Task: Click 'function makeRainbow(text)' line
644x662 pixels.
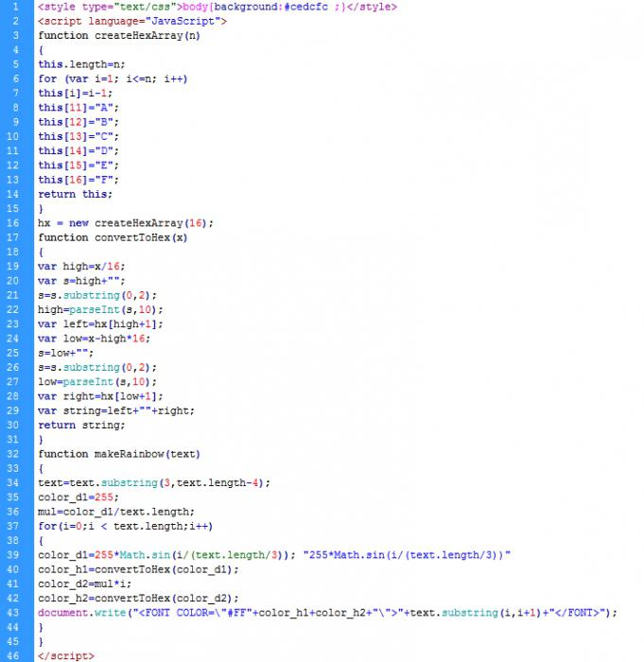Action: point(118,454)
